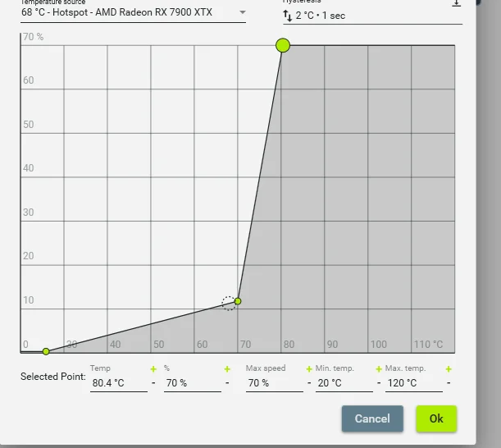Select the curve point at the graph origin
This screenshot has height=448, width=501.
(x=46, y=352)
